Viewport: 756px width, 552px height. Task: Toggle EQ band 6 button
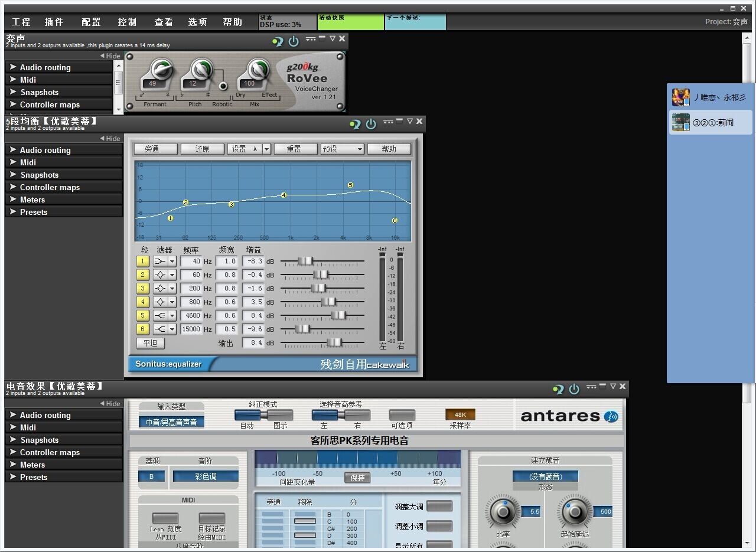tap(142, 329)
